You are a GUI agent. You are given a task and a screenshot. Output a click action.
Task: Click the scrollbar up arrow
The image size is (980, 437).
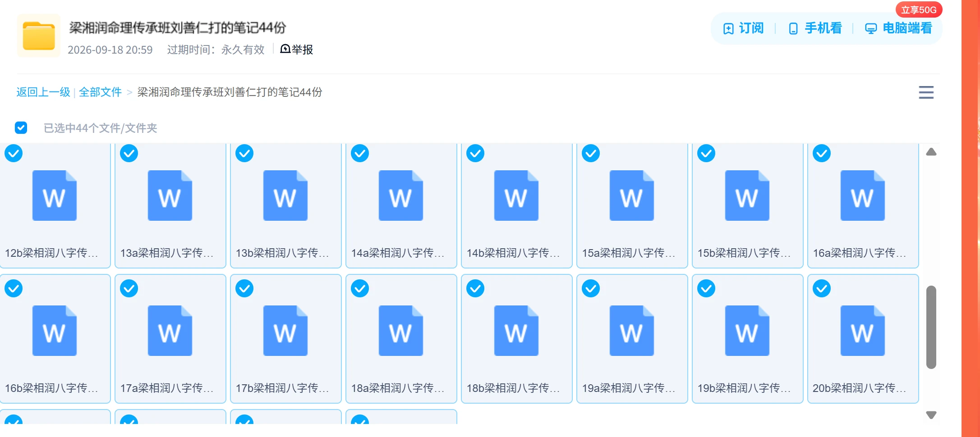[931, 152]
